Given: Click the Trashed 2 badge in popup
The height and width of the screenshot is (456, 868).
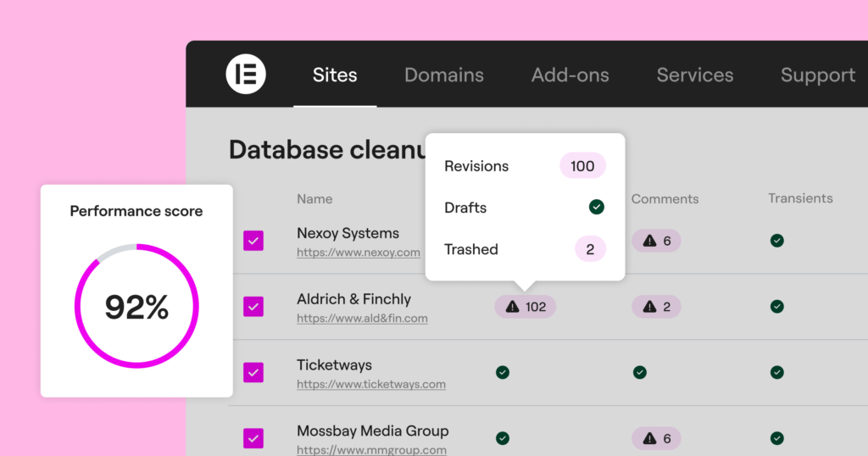Looking at the screenshot, I should (x=590, y=249).
